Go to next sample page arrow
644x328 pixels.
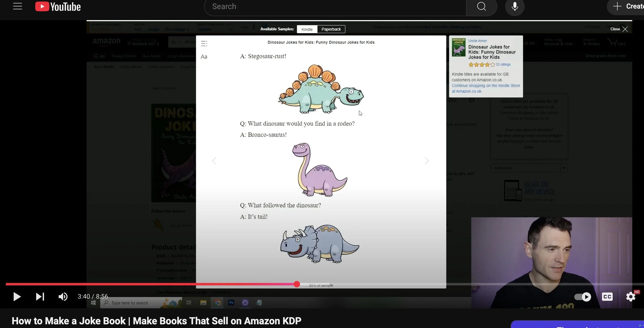(427, 161)
